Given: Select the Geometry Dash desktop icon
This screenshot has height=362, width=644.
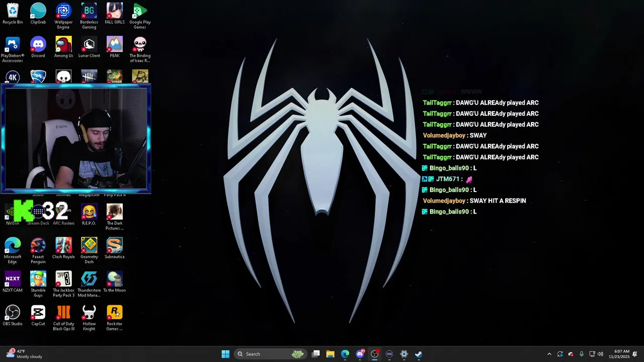Looking at the screenshot, I should point(89,251).
